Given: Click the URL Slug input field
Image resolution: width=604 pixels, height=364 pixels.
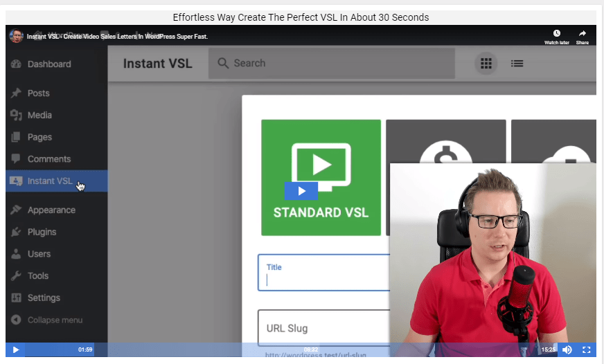Looking at the screenshot, I should pyautogui.click(x=323, y=328).
